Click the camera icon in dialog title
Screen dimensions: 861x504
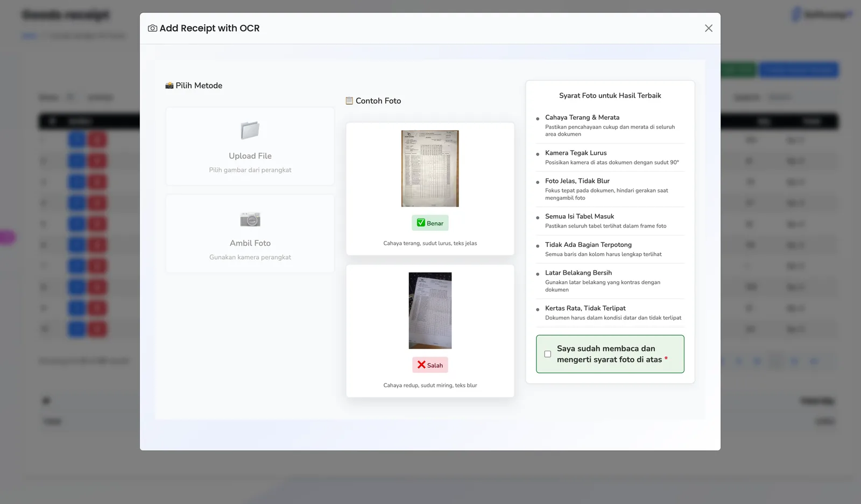point(152,29)
